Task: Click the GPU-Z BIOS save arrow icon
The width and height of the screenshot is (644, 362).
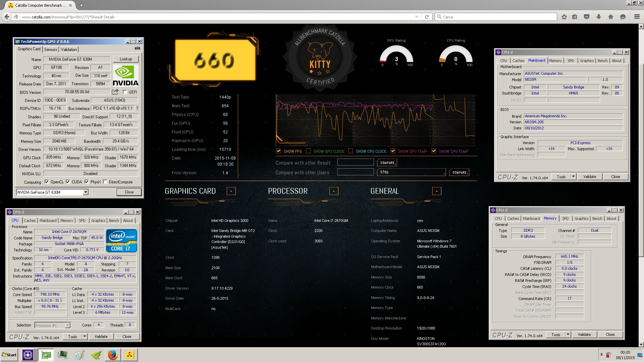Action: [115, 92]
